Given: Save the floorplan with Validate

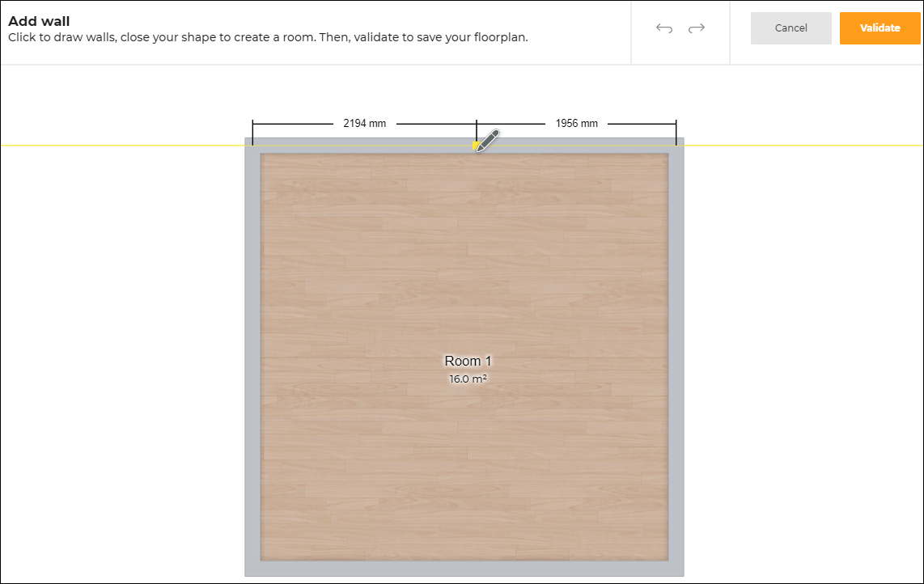Looking at the screenshot, I should [x=879, y=28].
